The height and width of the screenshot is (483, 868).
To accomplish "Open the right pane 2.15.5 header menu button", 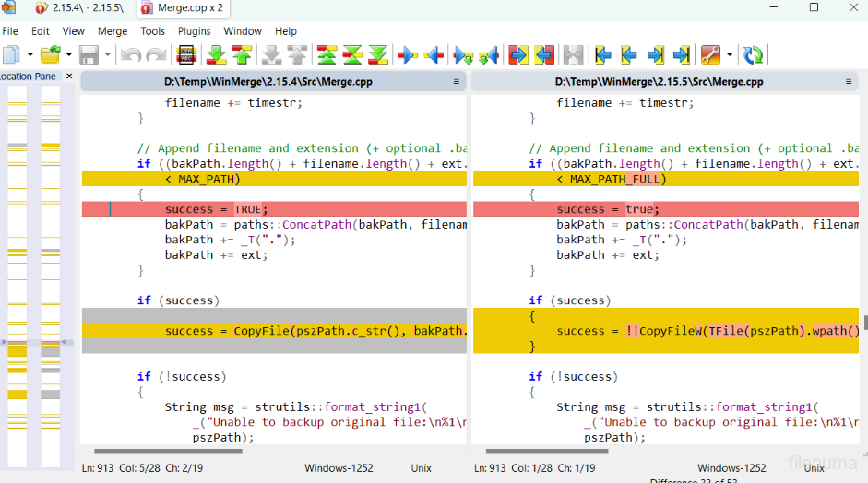I will tap(847, 82).
